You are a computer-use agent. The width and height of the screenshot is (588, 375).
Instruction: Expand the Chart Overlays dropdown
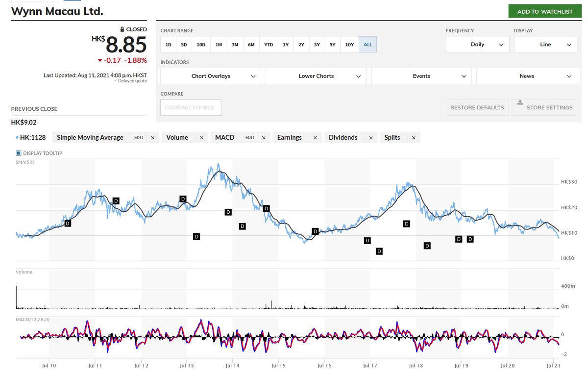211,76
